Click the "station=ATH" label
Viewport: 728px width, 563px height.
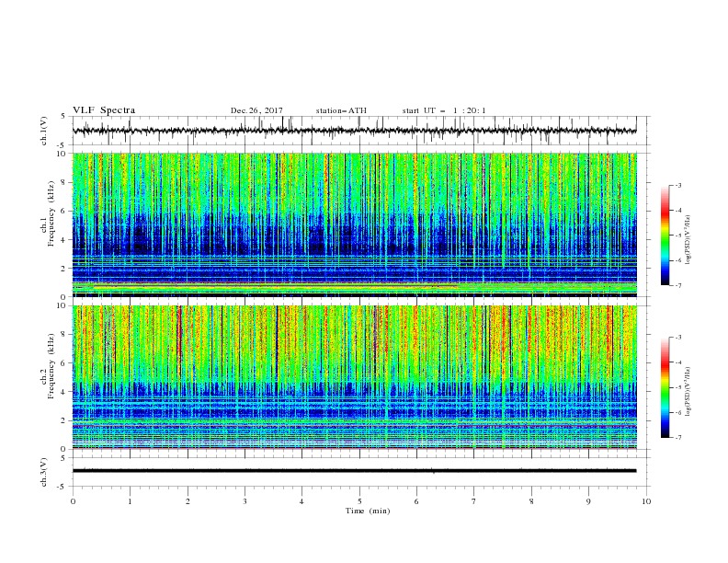tap(341, 110)
